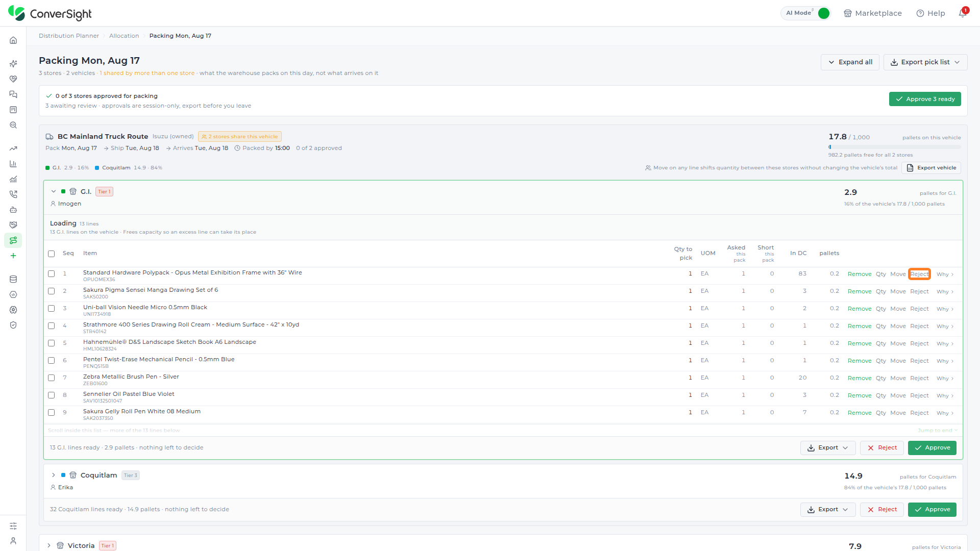This screenshot has height=551, width=980.
Task: Click Expand all button
Action: click(850, 62)
